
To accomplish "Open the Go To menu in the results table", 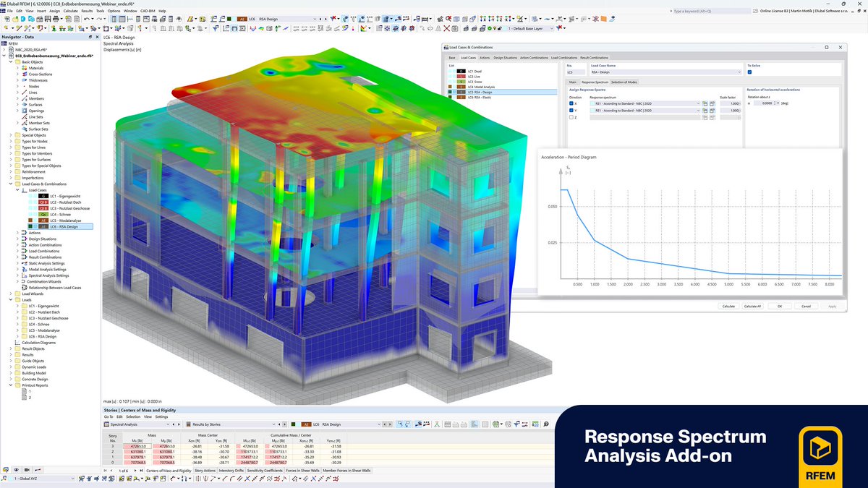I will 109,416.
